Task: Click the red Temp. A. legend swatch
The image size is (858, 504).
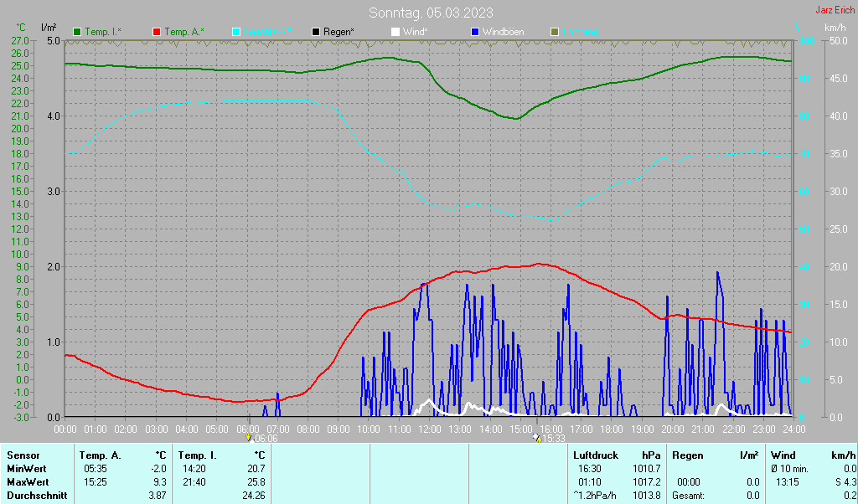Action: pyautogui.click(x=157, y=33)
